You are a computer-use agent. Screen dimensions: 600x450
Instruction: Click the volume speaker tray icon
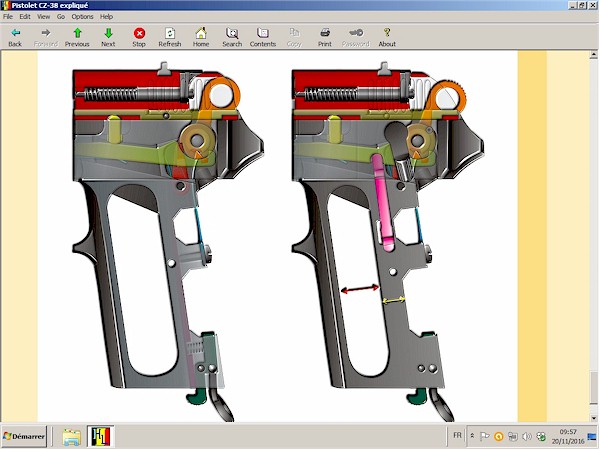(x=527, y=436)
